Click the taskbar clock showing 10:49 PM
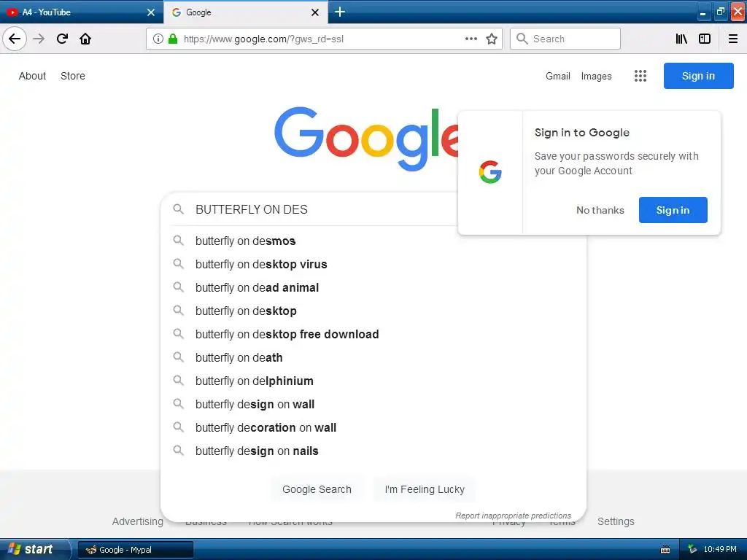Image resolution: width=747 pixels, height=560 pixels. tap(720, 550)
